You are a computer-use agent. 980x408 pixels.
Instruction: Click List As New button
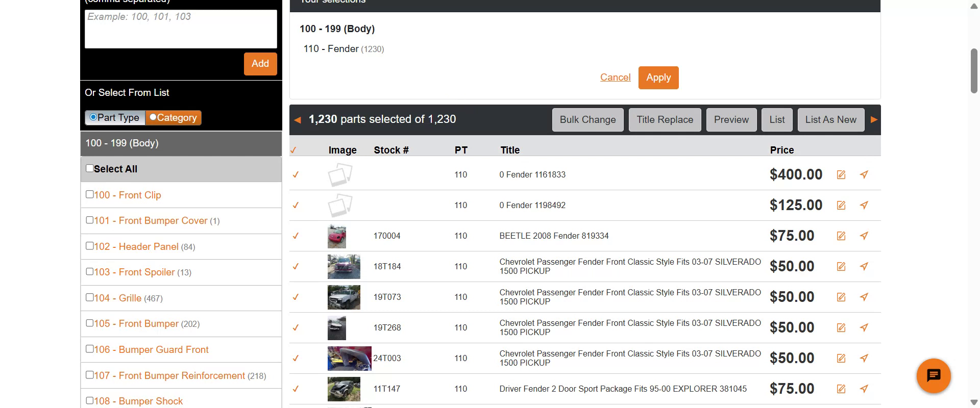pyautogui.click(x=831, y=120)
